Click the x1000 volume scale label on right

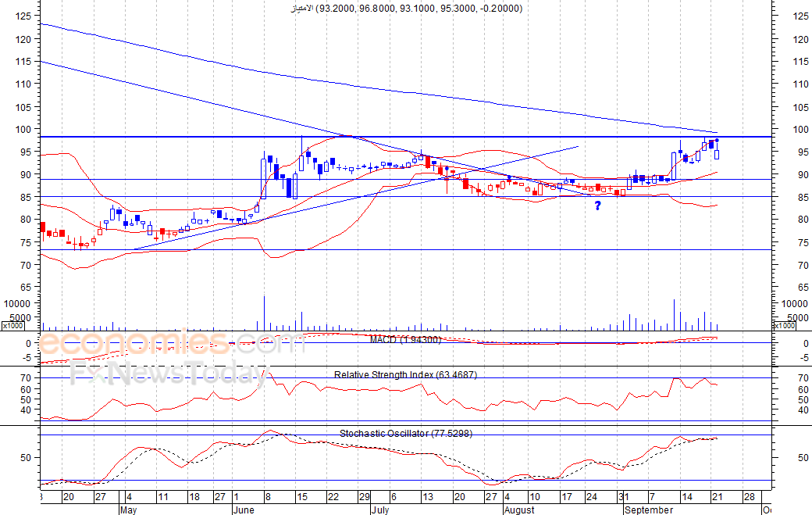click(x=784, y=326)
